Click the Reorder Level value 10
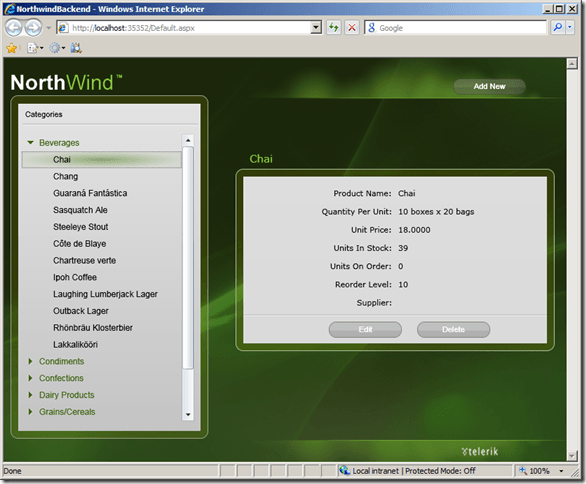Viewport: 586px width, 484px height. 403,285
